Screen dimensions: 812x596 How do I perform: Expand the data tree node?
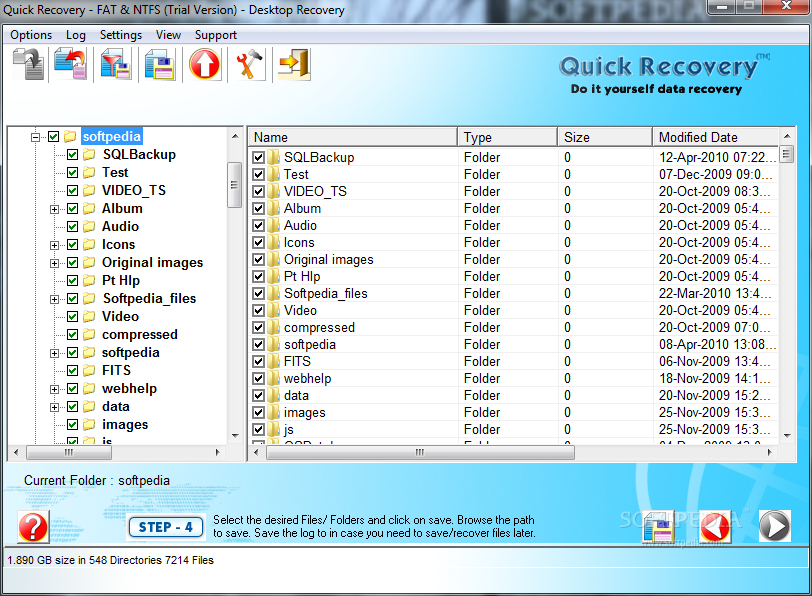(54, 407)
